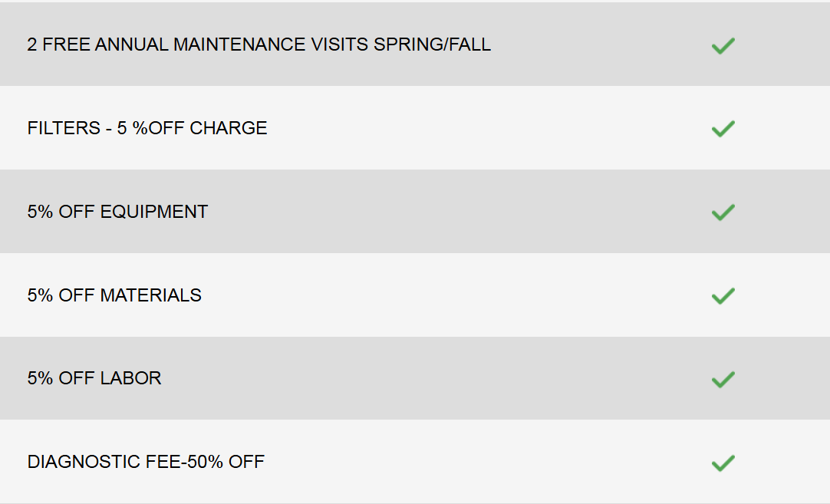
Task: Click the word "SPRING/FALL" in the first row
Action: click(432, 44)
